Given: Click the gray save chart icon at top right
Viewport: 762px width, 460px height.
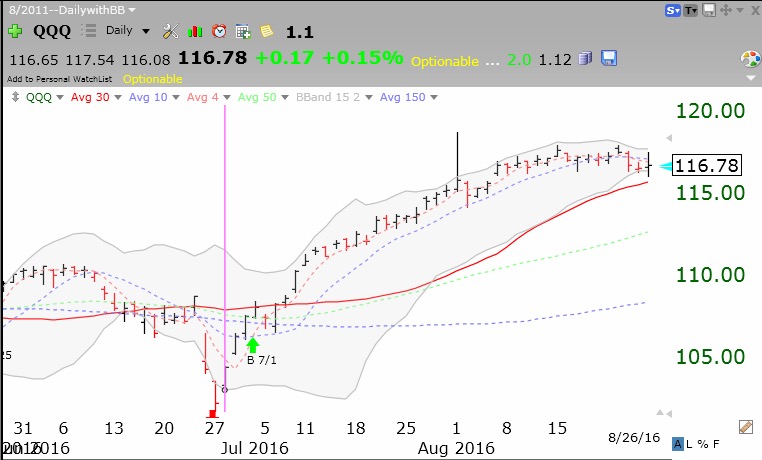Looking at the screenshot, I should point(709,10).
